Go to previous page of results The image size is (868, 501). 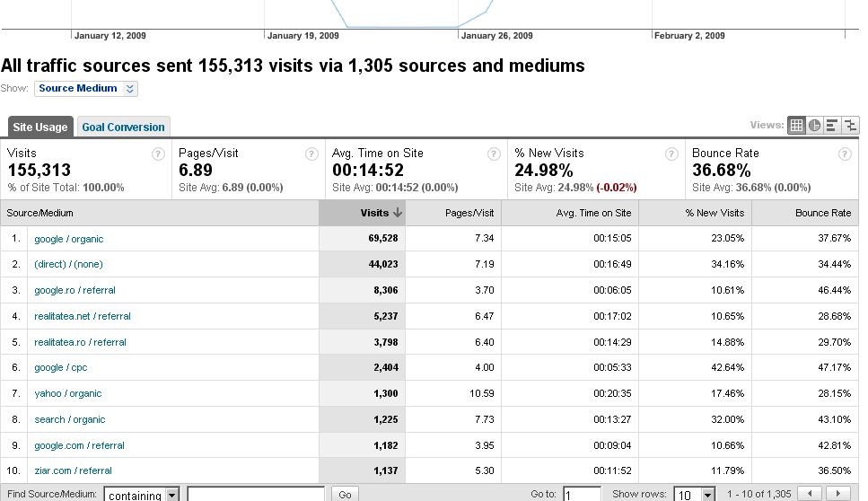811,494
